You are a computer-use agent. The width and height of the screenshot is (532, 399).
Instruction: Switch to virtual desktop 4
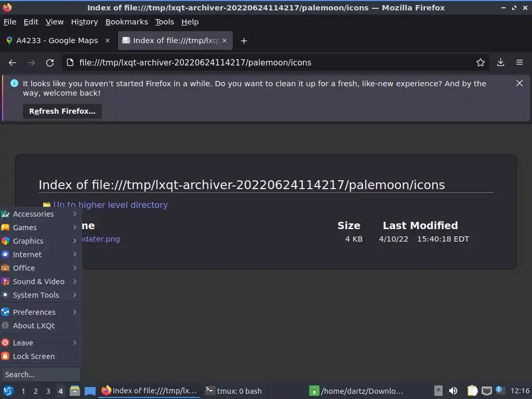pyautogui.click(x=60, y=391)
